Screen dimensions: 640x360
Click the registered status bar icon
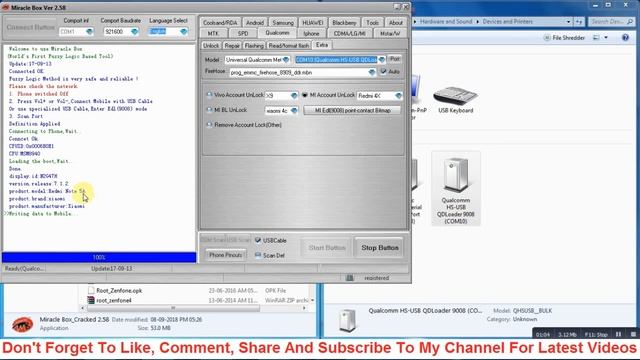[x=350, y=278]
